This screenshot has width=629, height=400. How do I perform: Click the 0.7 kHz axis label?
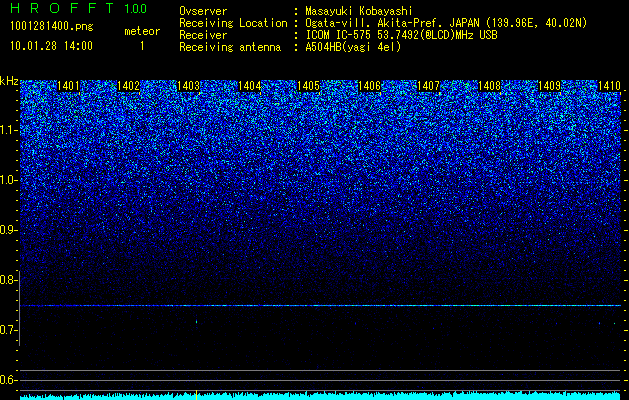pos(9,330)
